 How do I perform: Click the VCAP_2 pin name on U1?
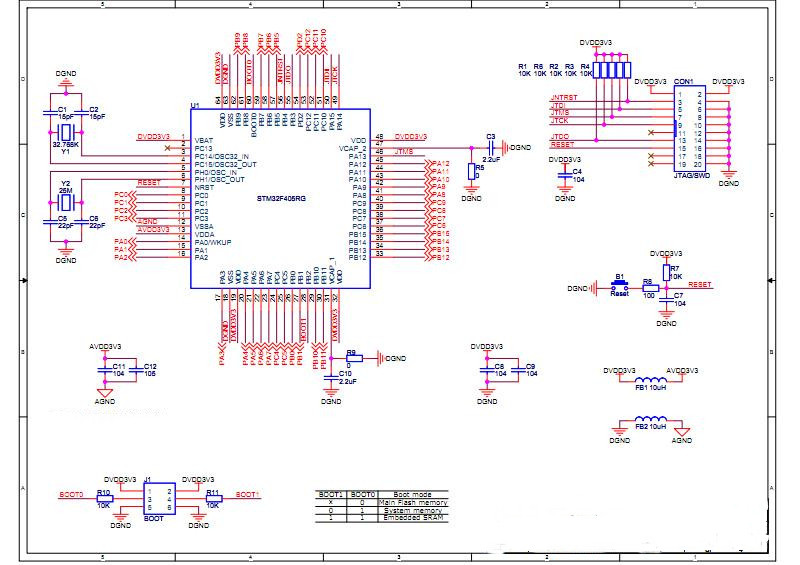(x=353, y=149)
